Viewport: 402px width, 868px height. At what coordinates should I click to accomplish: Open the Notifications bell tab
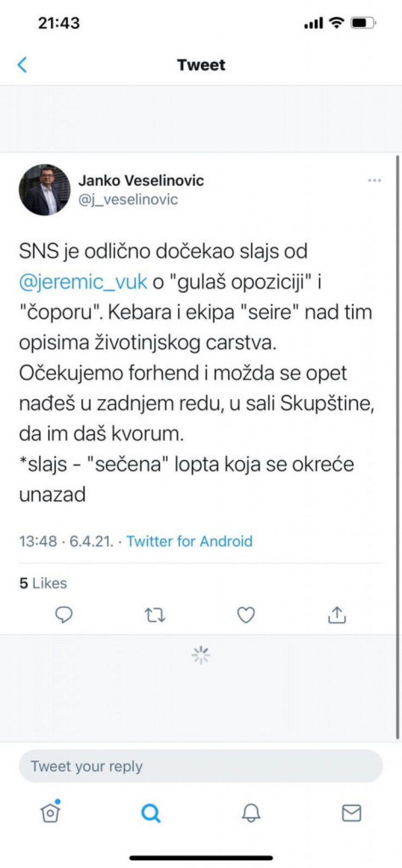pyautogui.click(x=251, y=813)
